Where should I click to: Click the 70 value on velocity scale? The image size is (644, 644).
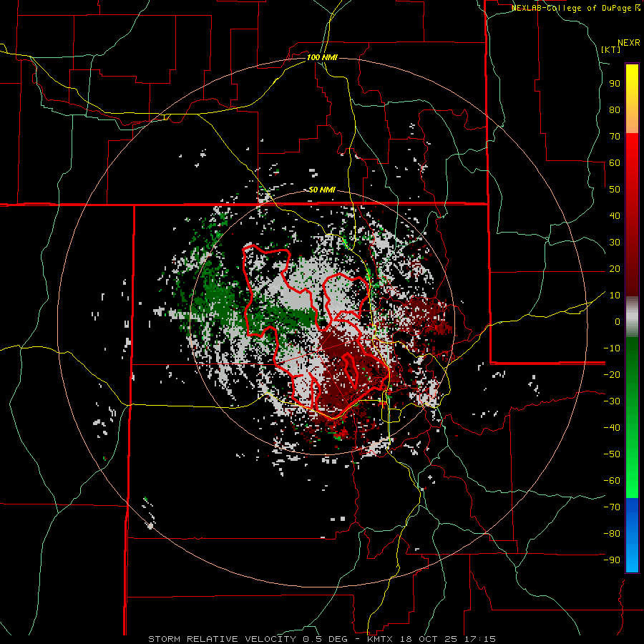tap(615, 137)
